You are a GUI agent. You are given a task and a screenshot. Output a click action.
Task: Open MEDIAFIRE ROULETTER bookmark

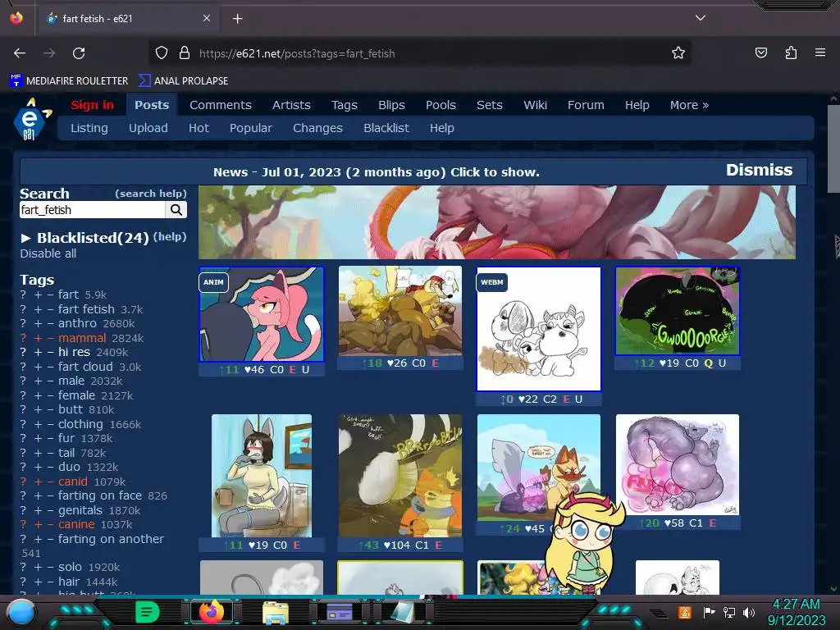tap(69, 81)
